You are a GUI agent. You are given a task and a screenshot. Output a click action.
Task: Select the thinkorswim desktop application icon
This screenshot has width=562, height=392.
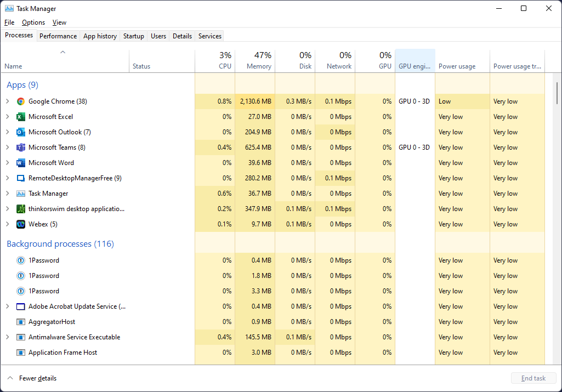click(20, 209)
